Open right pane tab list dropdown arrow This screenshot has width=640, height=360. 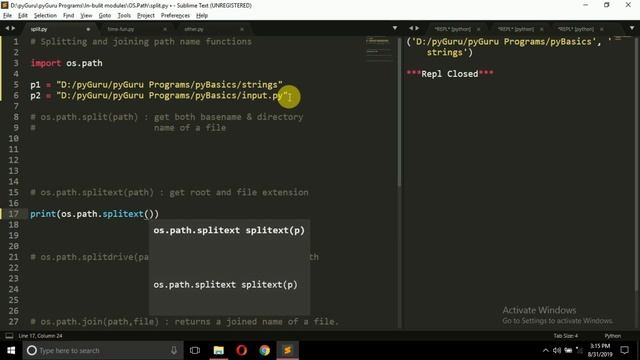click(x=632, y=28)
